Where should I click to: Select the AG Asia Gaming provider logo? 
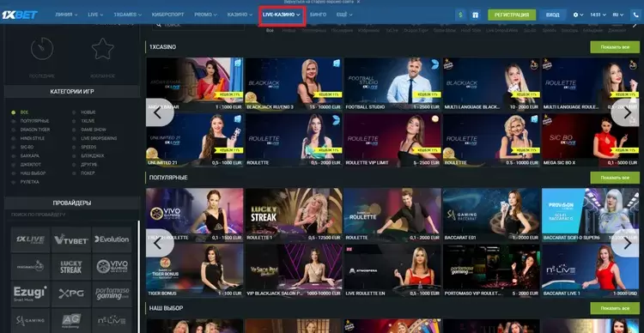(x=71, y=321)
